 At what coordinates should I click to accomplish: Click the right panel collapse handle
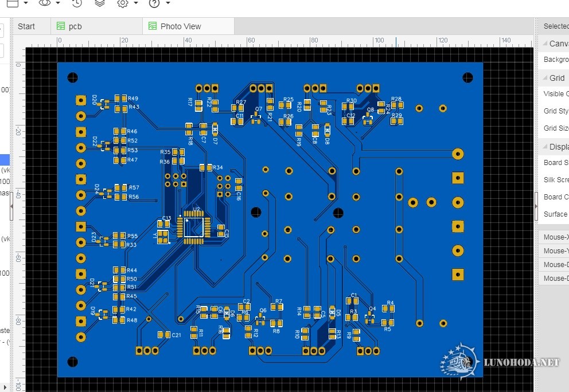pyautogui.click(x=537, y=198)
